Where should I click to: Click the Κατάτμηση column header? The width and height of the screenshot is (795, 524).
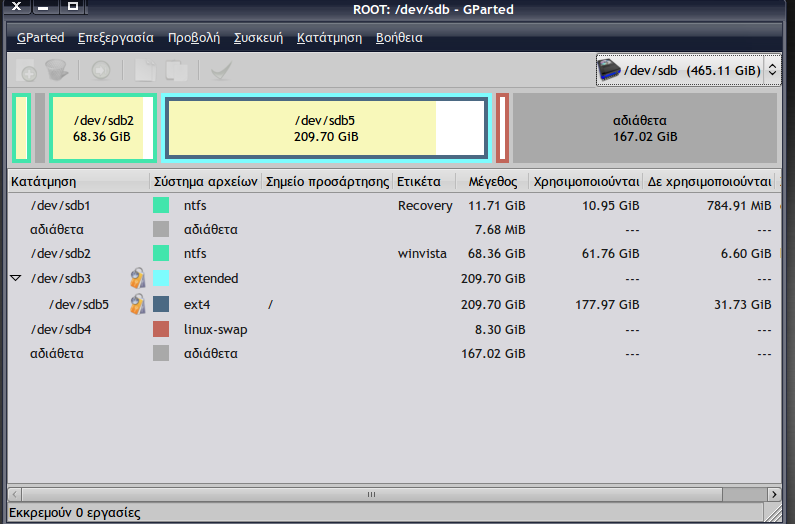click(x=79, y=181)
